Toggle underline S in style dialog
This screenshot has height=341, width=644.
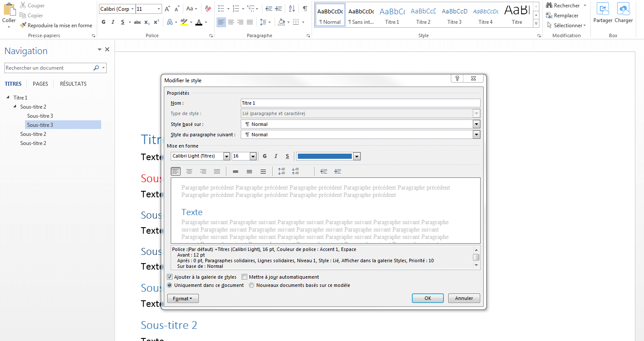coord(287,156)
